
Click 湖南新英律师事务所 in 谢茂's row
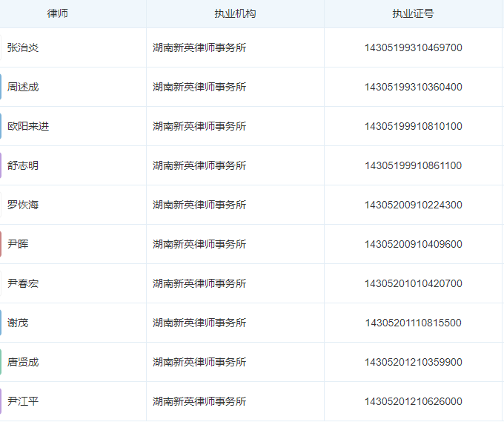pyautogui.click(x=199, y=323)
